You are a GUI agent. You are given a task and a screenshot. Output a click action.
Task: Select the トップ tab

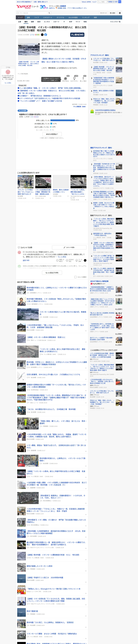click(x=20, y=17)
